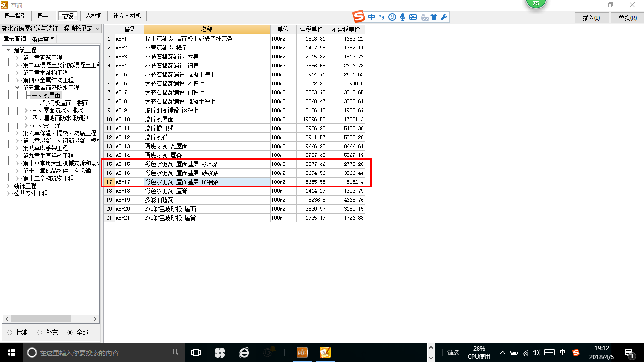The height and width of the screenshot is (362, 644).
Task: Select row A5-15 彩色水泥瓦 杉木条
Action: (234, 164)
